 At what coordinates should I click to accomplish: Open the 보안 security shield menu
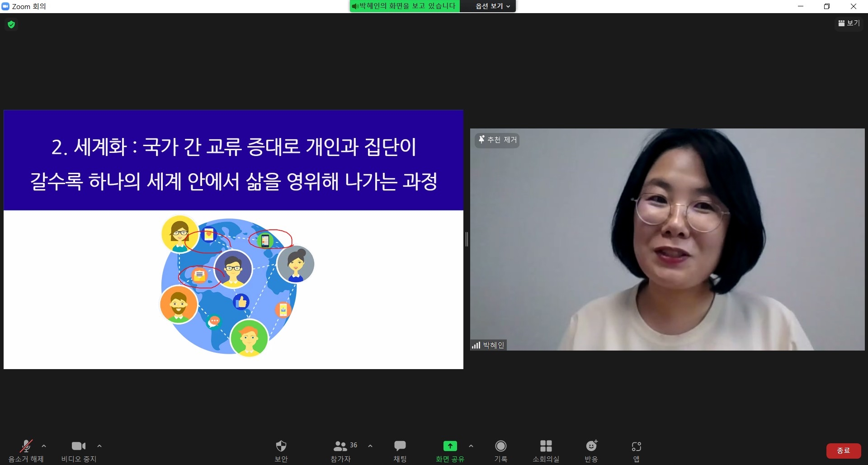click(281, 451)
